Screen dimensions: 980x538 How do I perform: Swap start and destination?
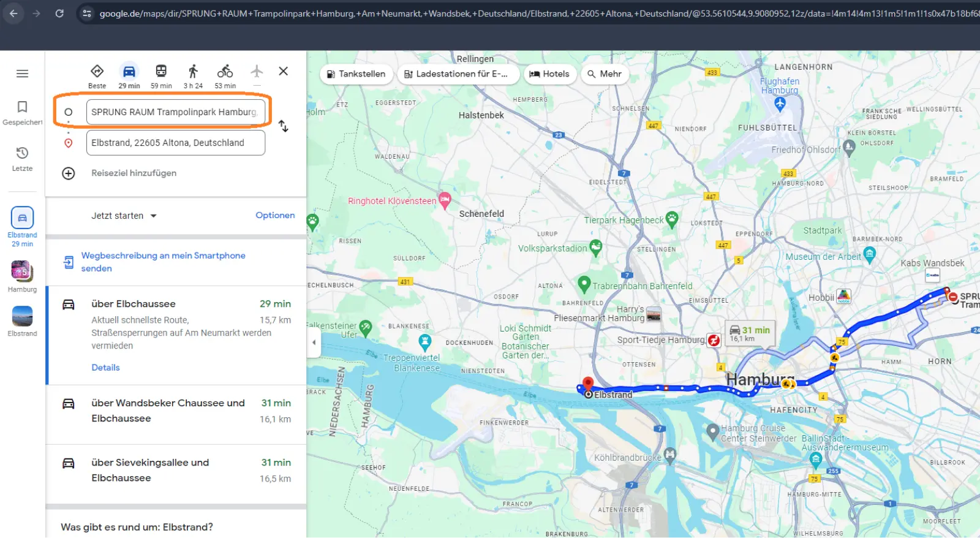tap(283, 126)
